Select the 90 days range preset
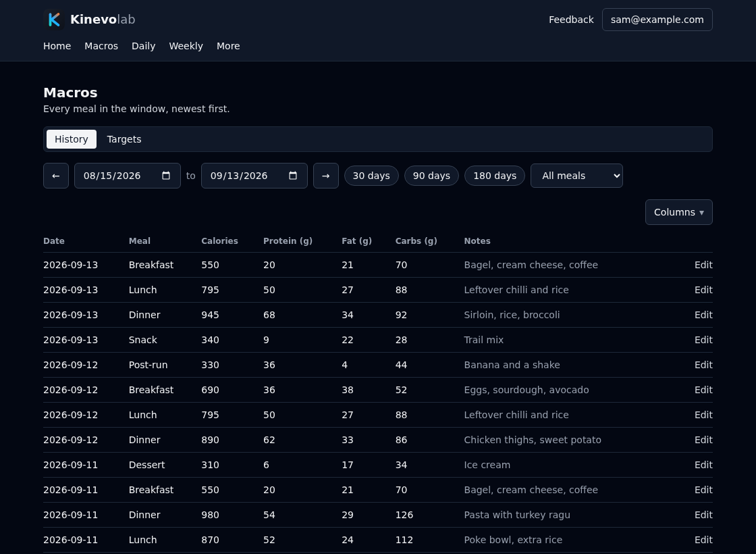The height and width of the screenshot is (554, 756). click(x=431, y=176)
